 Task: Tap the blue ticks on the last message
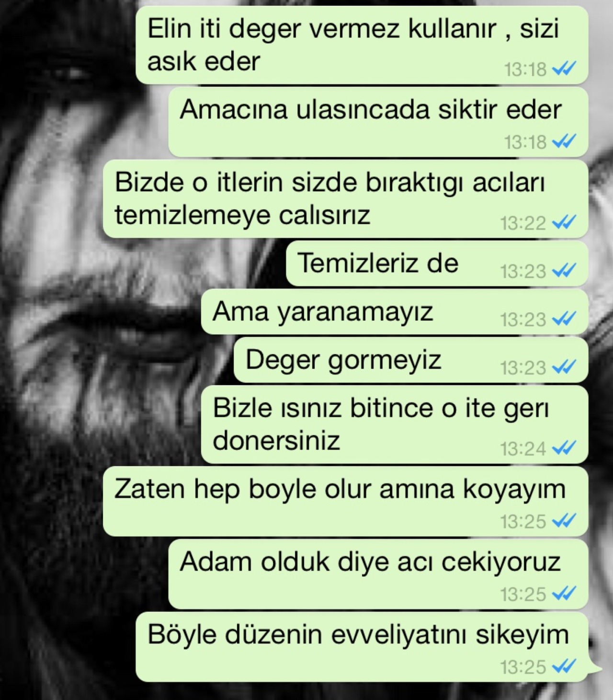564,666
